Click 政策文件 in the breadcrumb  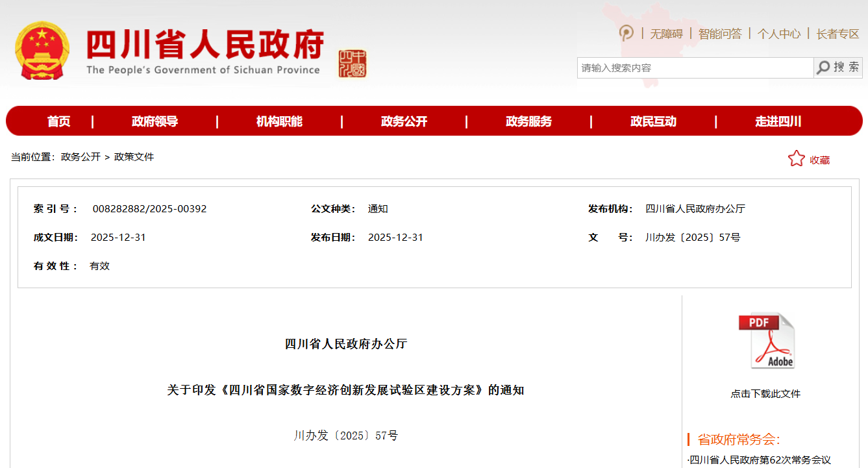134,157
